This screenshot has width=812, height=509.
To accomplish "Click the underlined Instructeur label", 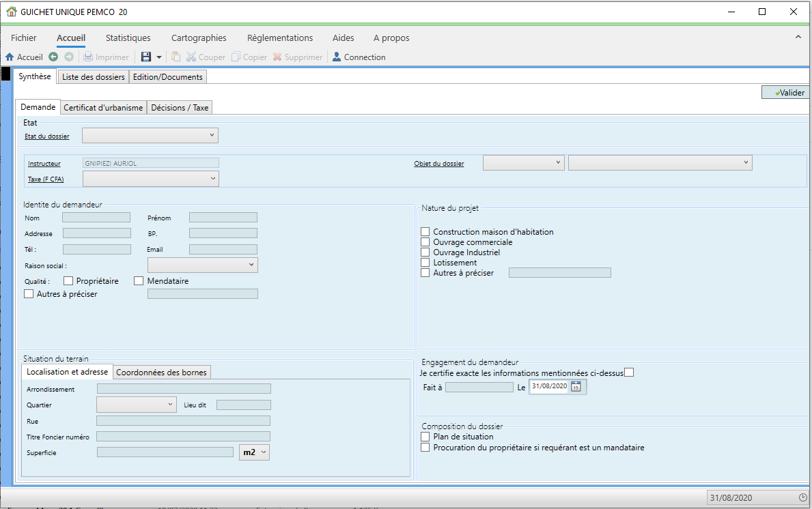I will point(44,164).
